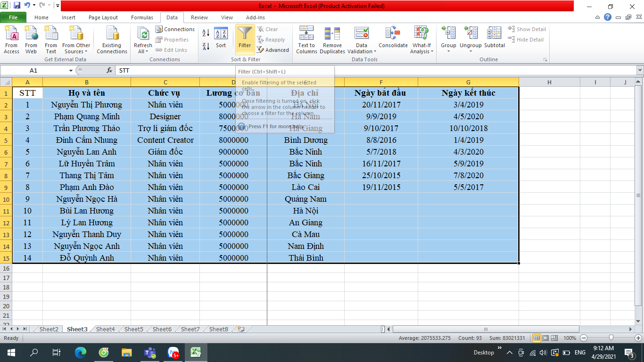The width and height of the screenshot is (644, 362).
Task: Switch to Normal view button
Action: click(x=537, y=338)
